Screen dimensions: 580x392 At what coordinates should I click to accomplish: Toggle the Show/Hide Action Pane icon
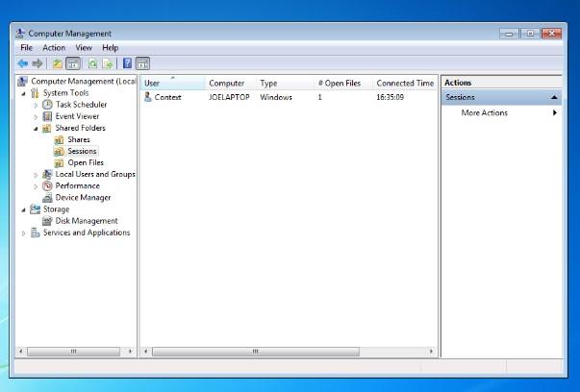tap(142, 63)
